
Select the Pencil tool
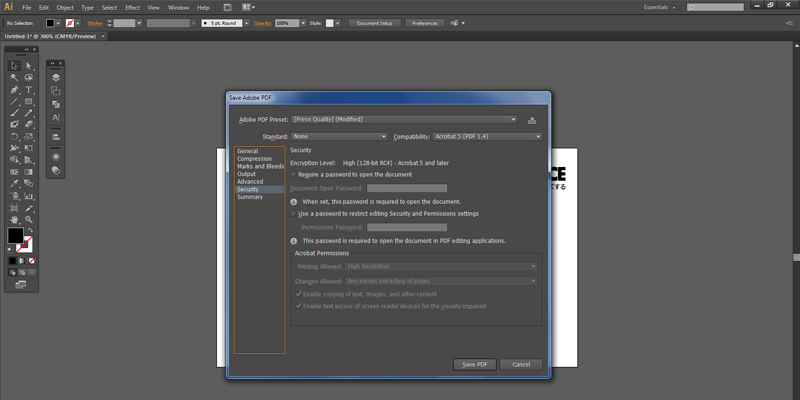click(x=29, y=113)
